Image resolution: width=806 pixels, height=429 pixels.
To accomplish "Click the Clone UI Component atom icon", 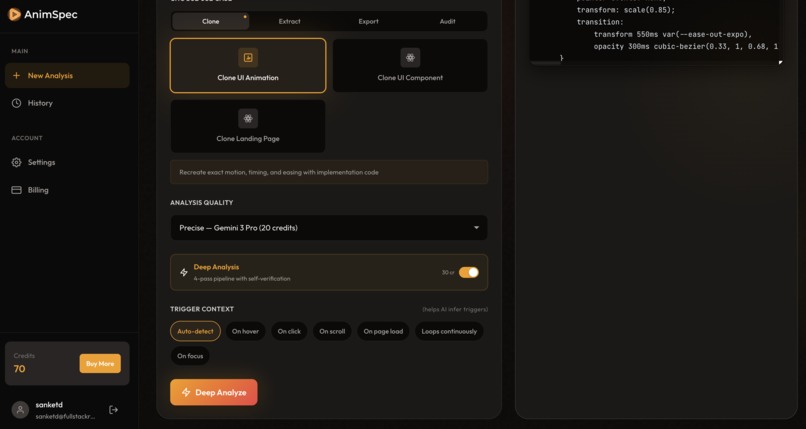I will click(410, 58).
